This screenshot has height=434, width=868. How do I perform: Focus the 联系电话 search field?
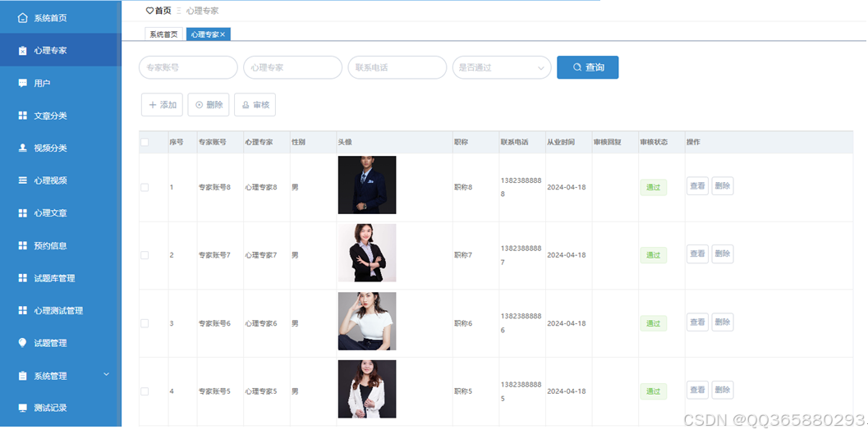397,67
